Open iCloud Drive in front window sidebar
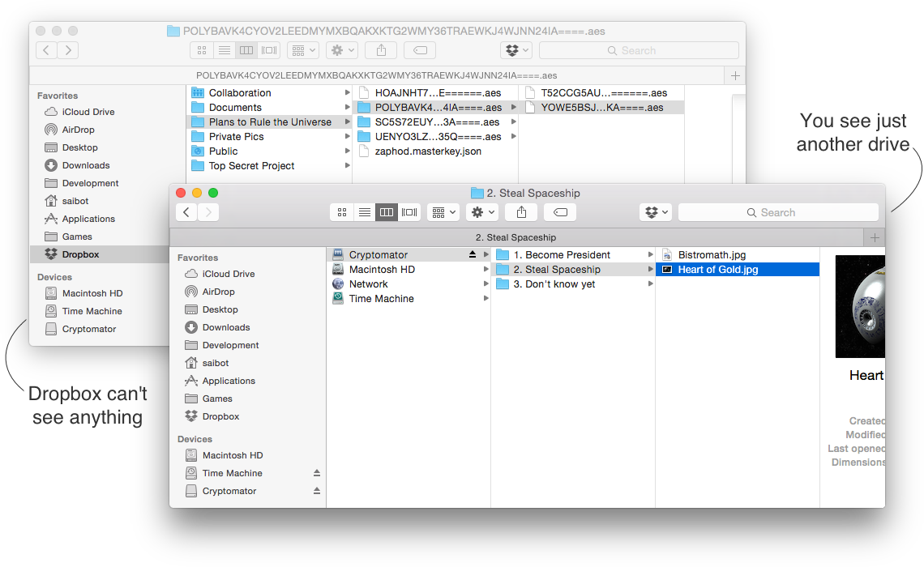This screenshot has width=924, height=567. pyautogui.click(x=228, y=274)
